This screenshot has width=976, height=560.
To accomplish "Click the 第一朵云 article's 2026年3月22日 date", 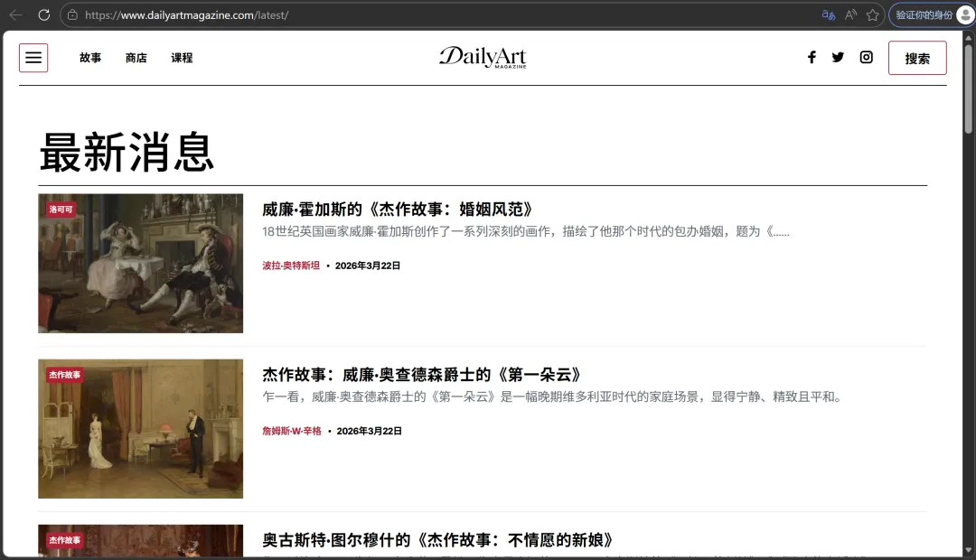I will 369,431.
